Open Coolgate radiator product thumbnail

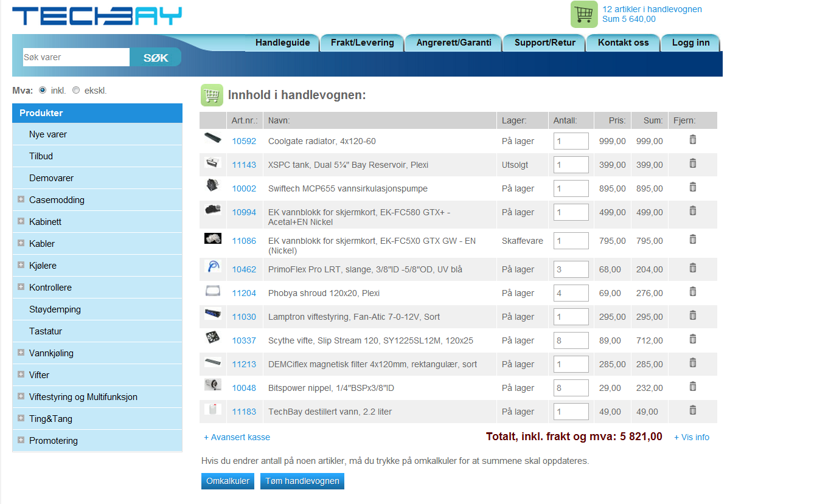[x=213, y=139]
